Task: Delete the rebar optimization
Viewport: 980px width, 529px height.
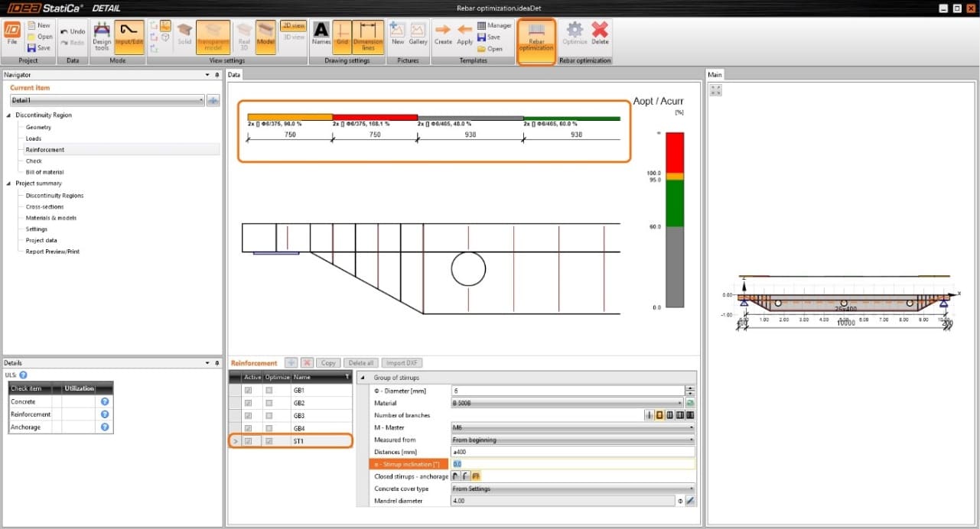Action: coord(600,35)
